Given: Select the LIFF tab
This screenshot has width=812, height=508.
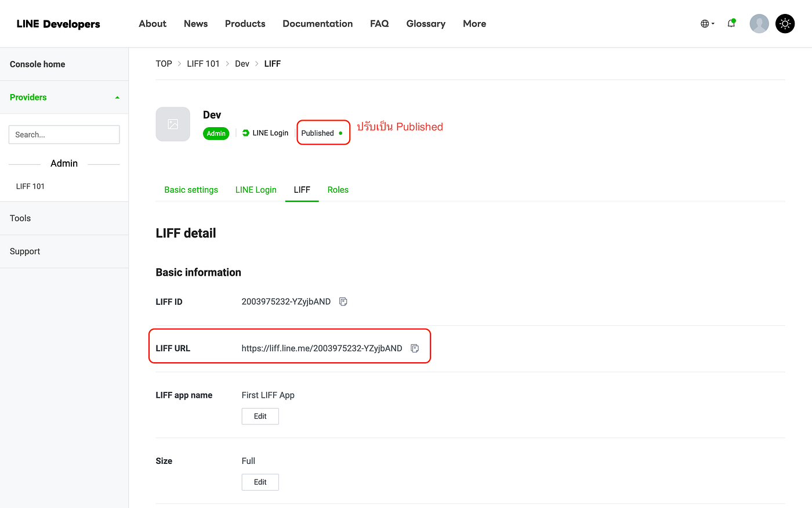Looking at the screenshot, I should (x=302, y=190).
